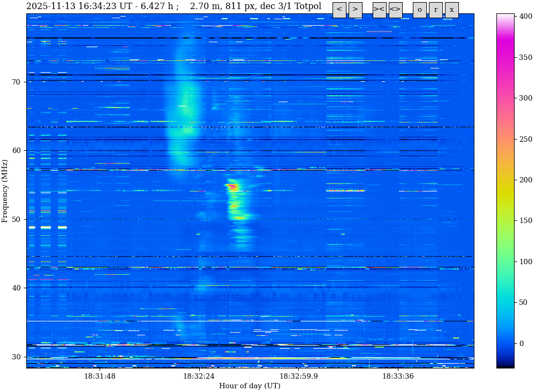
Task: Click the 18:32:59.9 time axis tick label
Action: [x=298, y=376]
